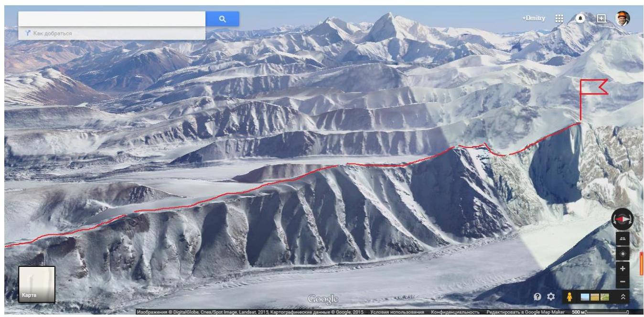Open the +Dmitry profile link
This screenshot has height=317, width=644.
[534, 18]
